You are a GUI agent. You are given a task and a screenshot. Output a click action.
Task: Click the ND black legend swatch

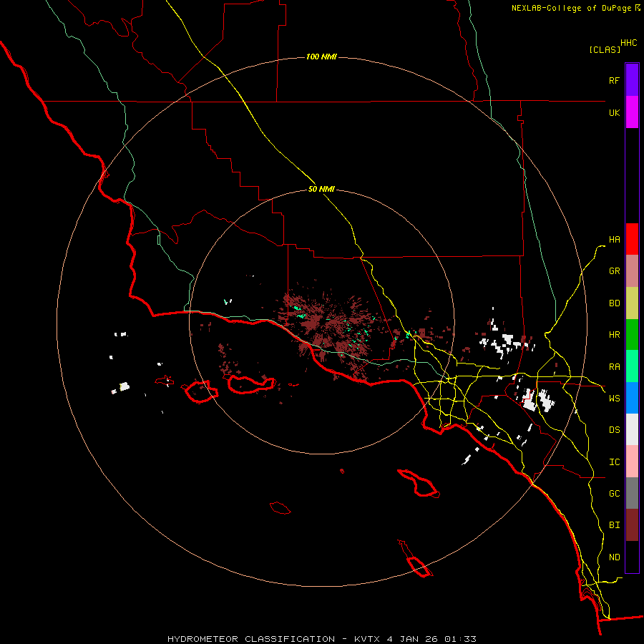click(632, 557)
